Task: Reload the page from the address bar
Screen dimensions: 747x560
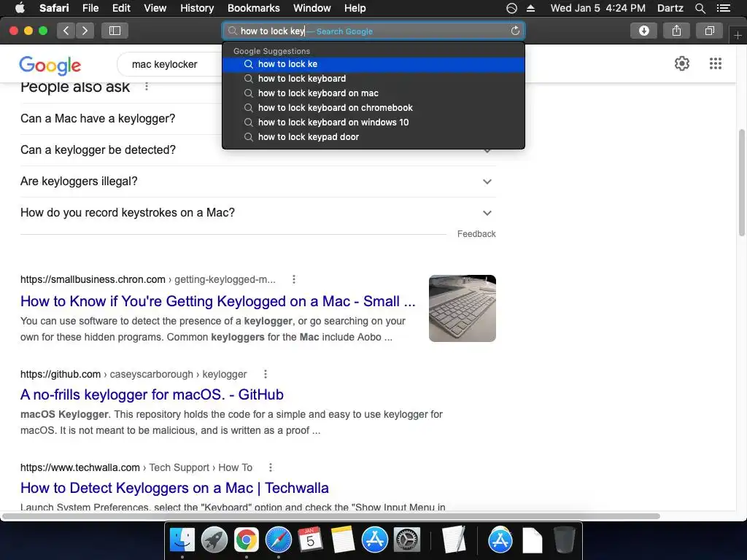Action: [x=515, y=31]
